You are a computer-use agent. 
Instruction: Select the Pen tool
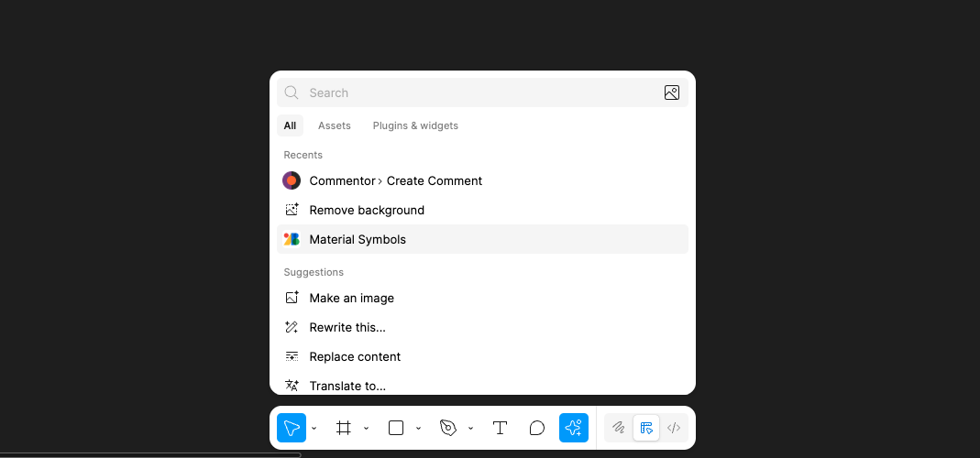coord(448,428)
